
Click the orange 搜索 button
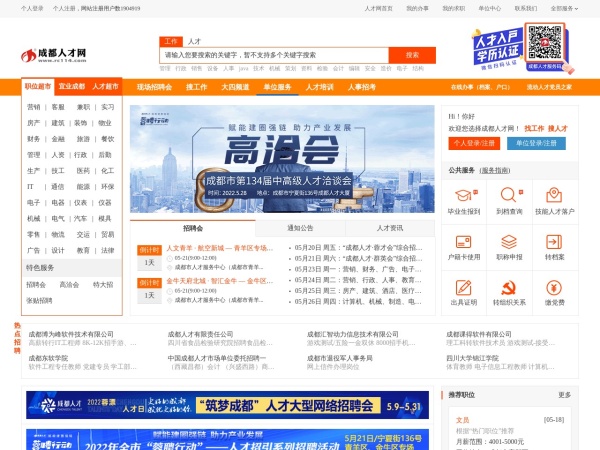(x=412, y=55)
